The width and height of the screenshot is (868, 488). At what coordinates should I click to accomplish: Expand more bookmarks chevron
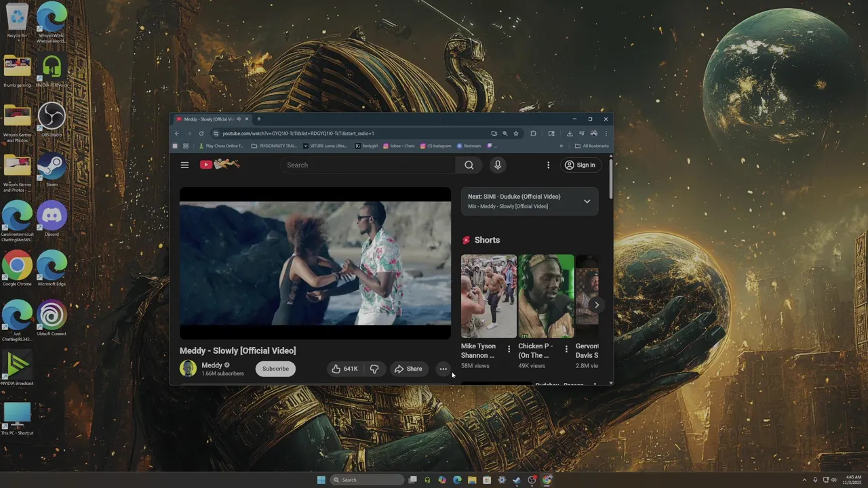coord(561,146)
